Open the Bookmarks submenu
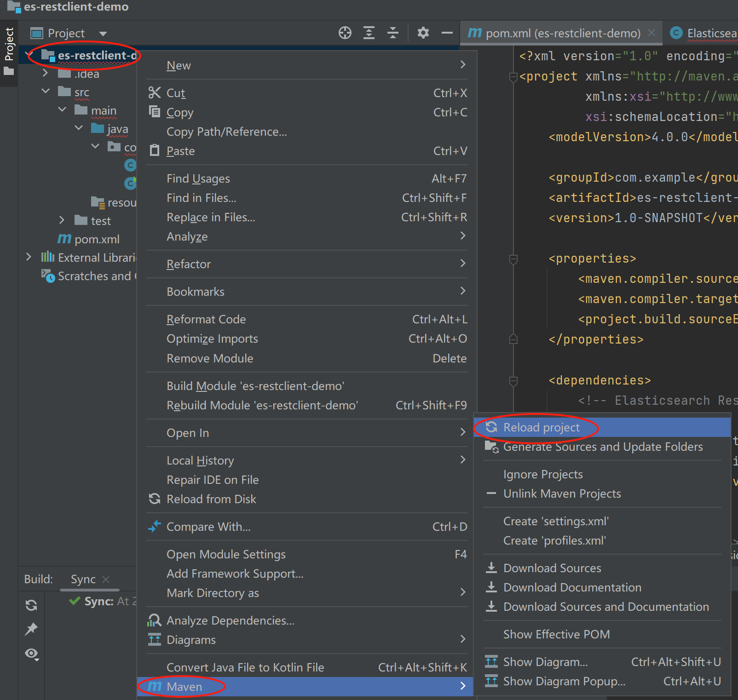 (x=307, y=291)
